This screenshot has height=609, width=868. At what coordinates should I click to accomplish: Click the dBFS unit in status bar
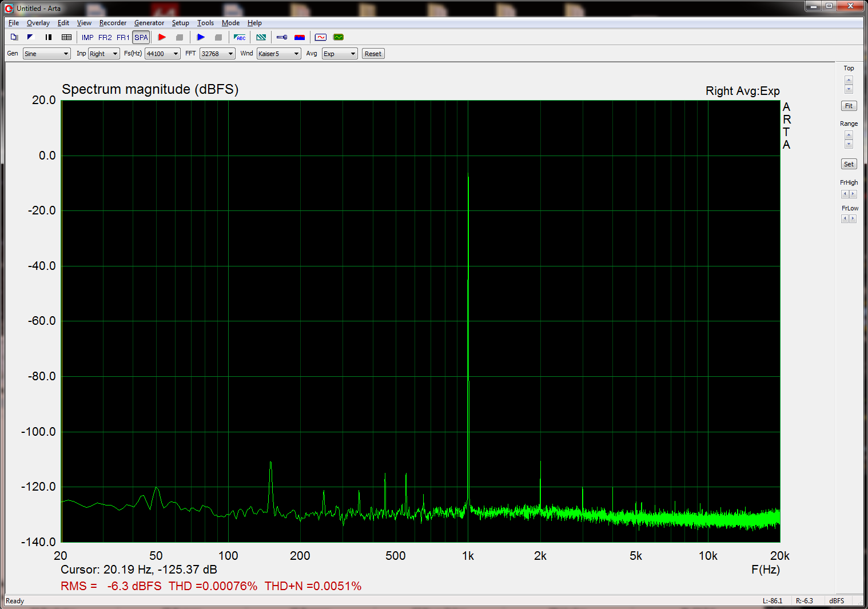coord(837,601)
